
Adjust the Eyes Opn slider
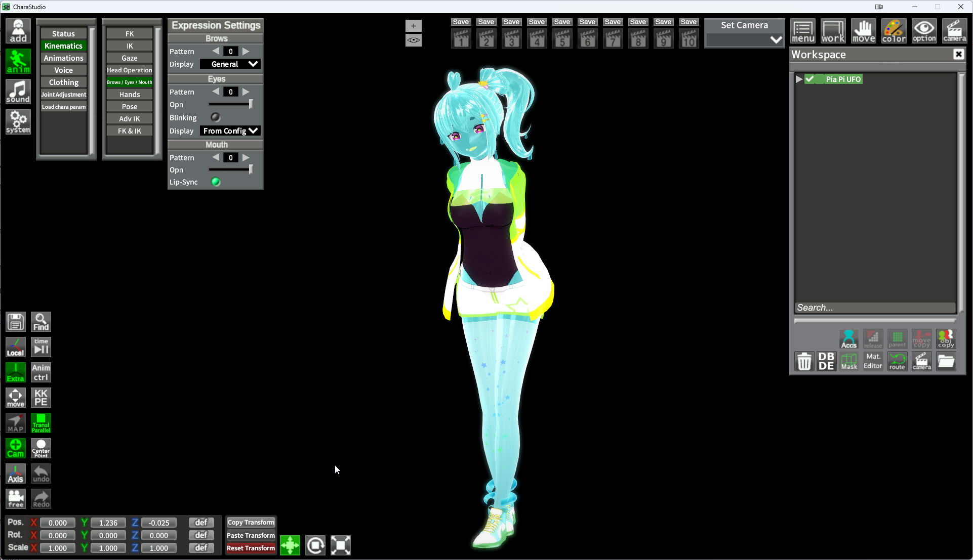230,104
